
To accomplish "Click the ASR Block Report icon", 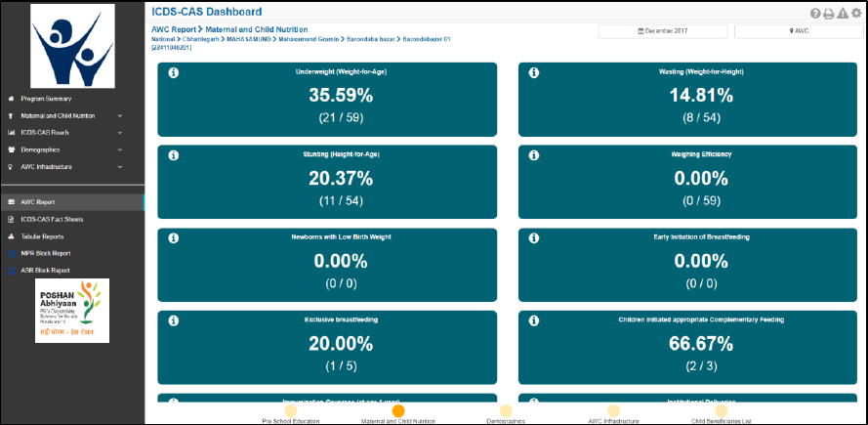I will pos(11,271).
